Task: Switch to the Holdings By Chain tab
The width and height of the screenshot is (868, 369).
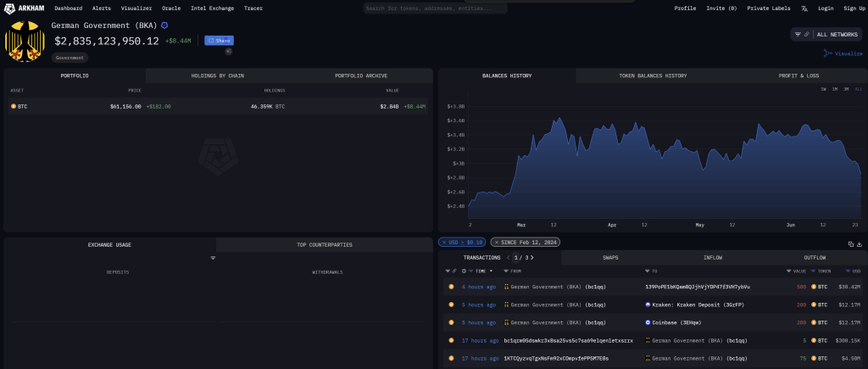Action: [218, 75]
